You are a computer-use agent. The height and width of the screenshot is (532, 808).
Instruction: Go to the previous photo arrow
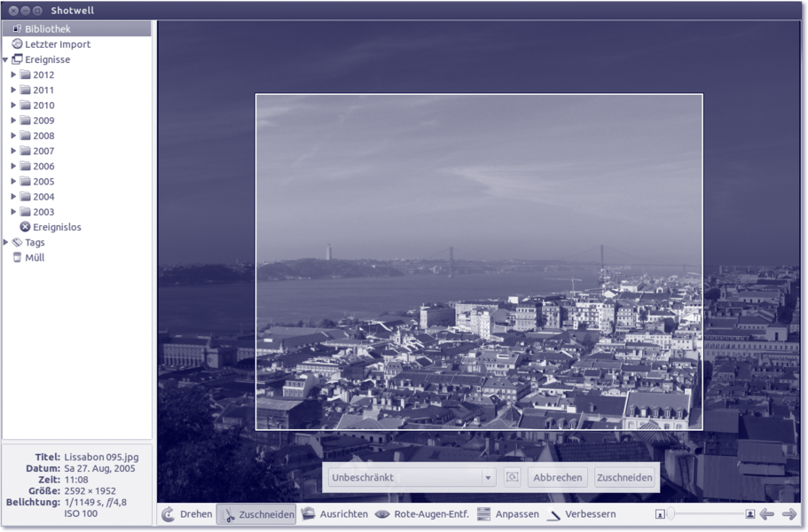(767, 514)
